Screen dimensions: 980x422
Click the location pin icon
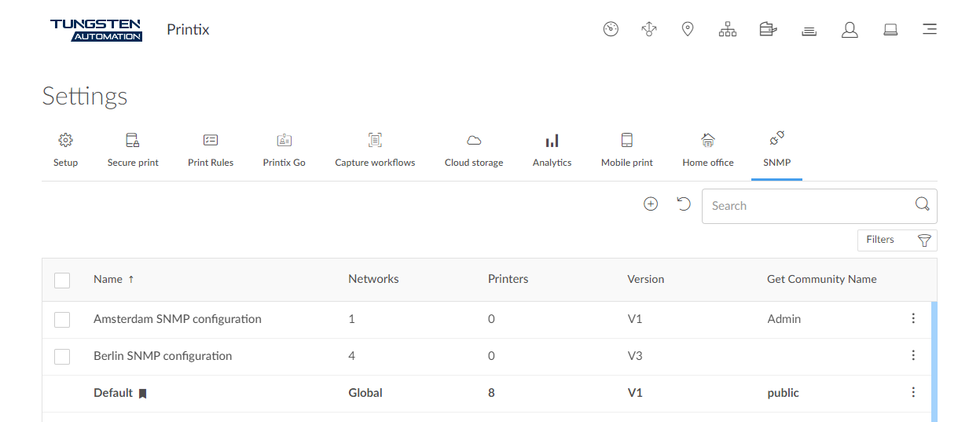coord(688,30)
